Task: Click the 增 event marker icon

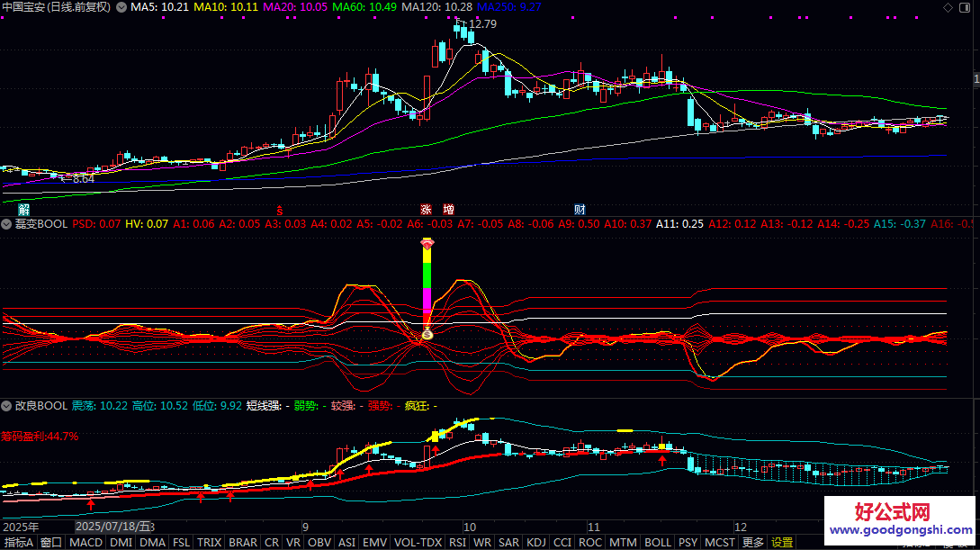Action: click(x=448, y=209)
